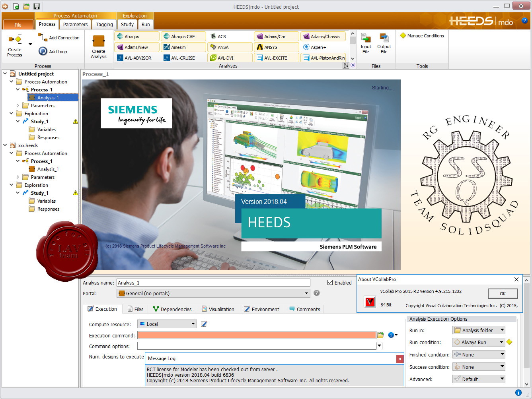Open the Environment tab
This screenshot has width=532, height=399.
point(261,309)
